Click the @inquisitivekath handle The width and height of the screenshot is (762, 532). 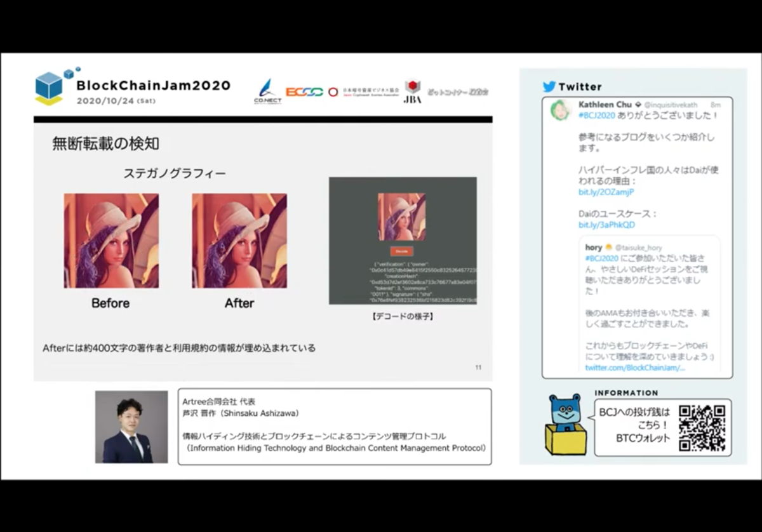671,104
